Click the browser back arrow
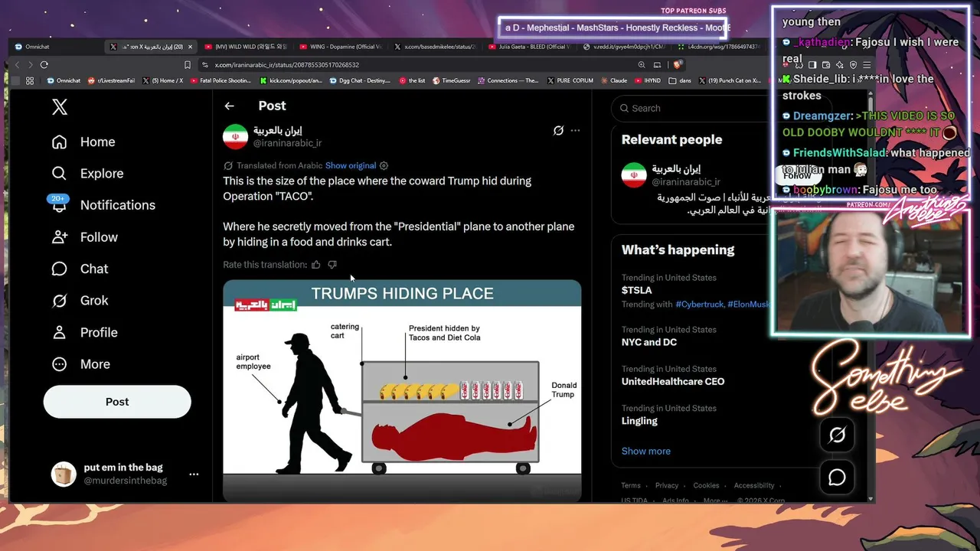The image size is (980, 551). click(x=17, y=65)
